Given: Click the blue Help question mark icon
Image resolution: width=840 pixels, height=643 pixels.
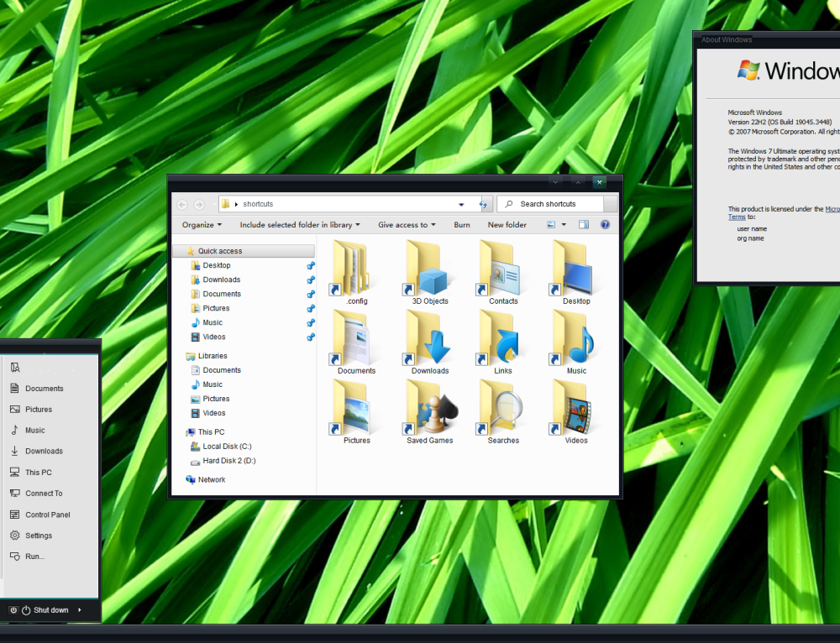Looking at the screenshot, I should pyautogui.click(x=606, y=224).
